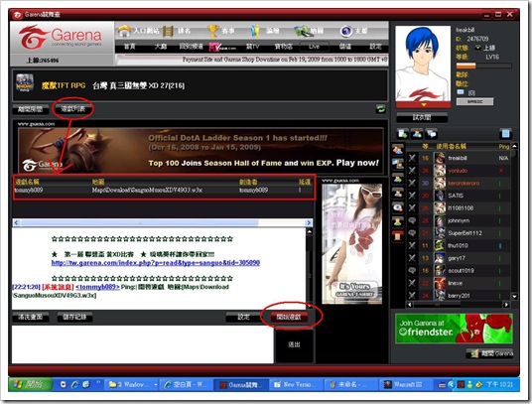This screenshot has height=404, width=532.
Task: Click the crossed-swords icon beside SATIS
Action: (412, 196)
